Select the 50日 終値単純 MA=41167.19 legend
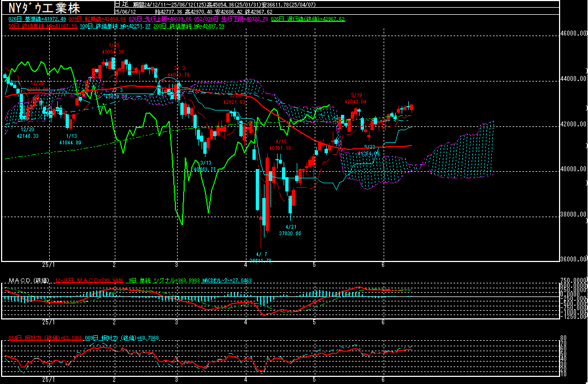Image resolution: width=588 pixels, height=384 pixels. (43, 26)
